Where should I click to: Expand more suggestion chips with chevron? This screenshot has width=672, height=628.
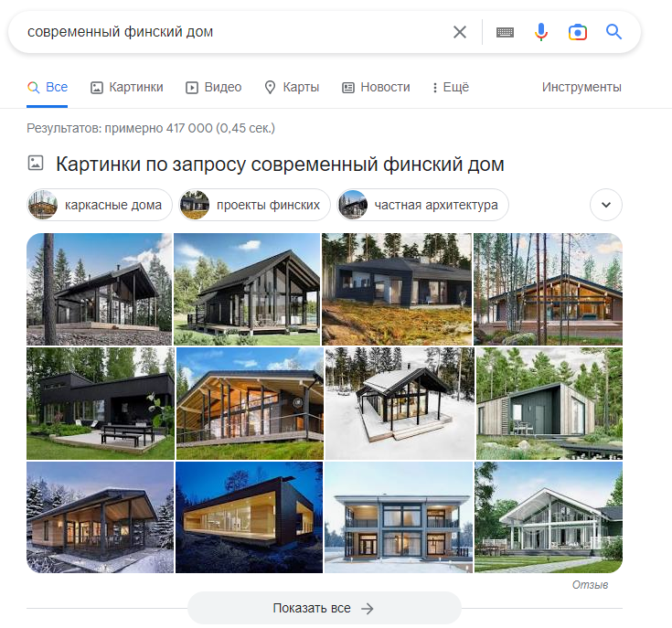click(x=606, y=205)
